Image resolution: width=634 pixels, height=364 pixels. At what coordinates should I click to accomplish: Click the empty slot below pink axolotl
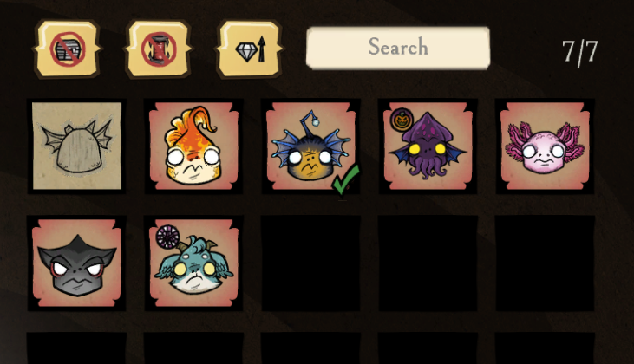545,263
